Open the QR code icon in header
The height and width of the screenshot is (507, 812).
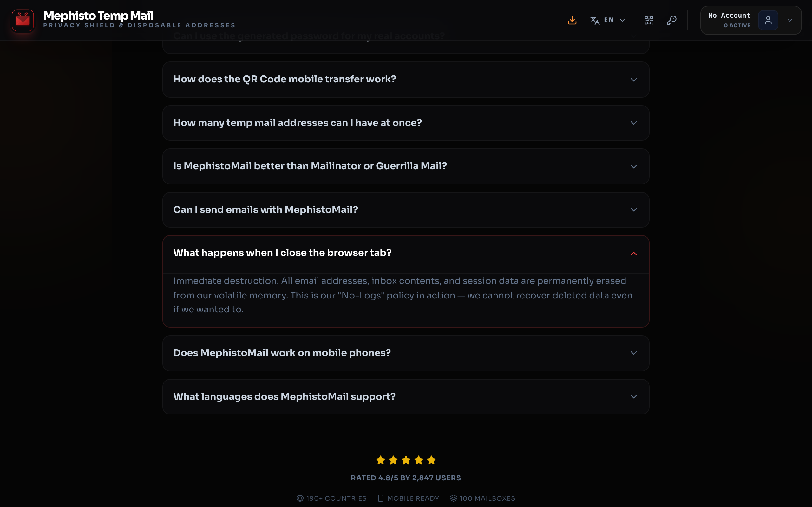(649, 20)
